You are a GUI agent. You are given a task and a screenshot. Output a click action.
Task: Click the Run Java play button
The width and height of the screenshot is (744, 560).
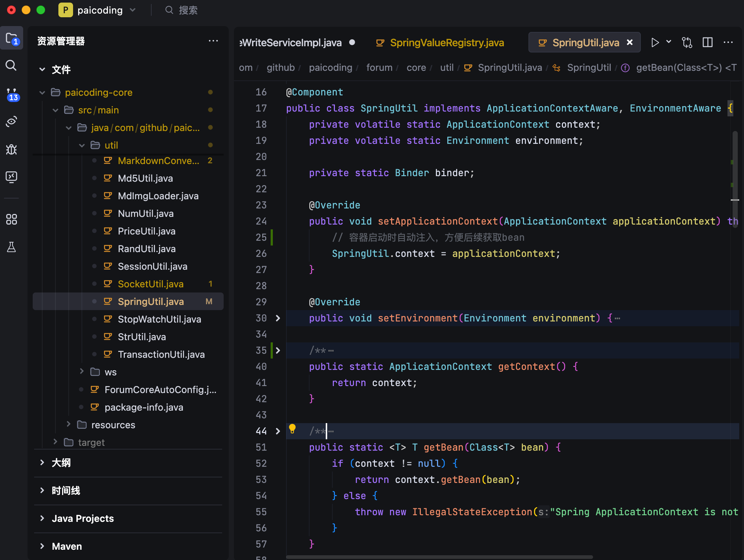(655, 43)
